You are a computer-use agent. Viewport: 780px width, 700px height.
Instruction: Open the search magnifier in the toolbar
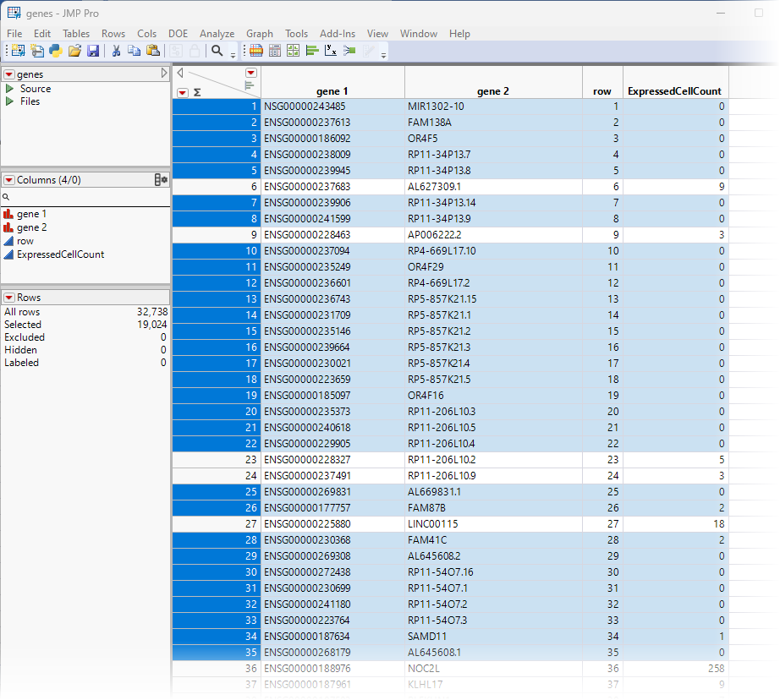(218, 51)
